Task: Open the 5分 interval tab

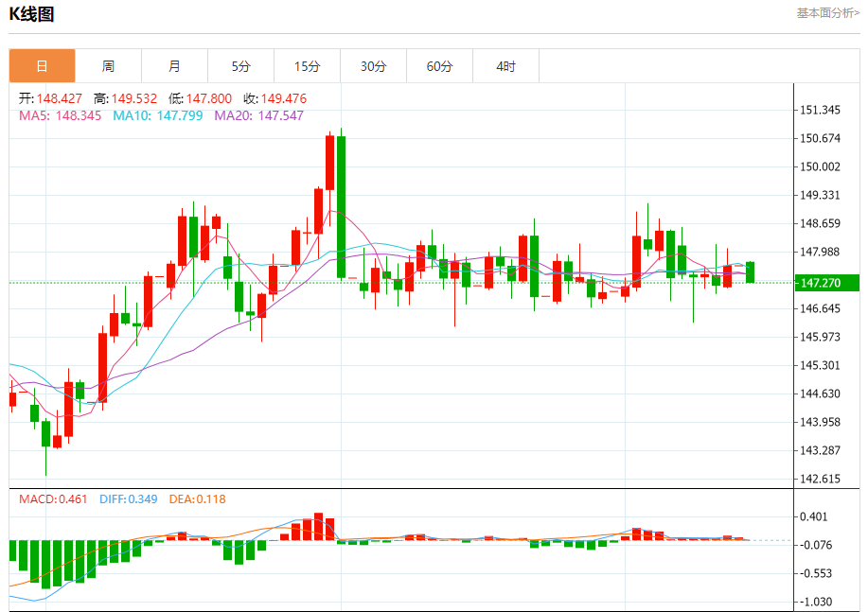Action: click(240, 66)
